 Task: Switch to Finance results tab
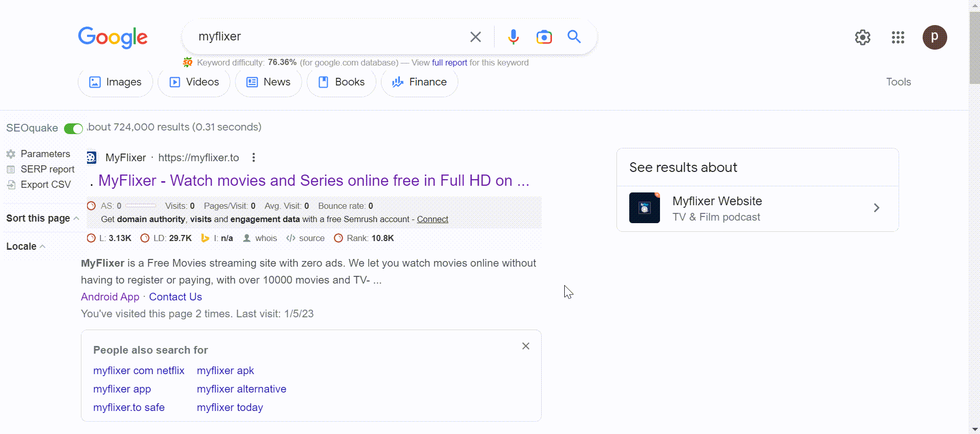click(x=419, y=82)
